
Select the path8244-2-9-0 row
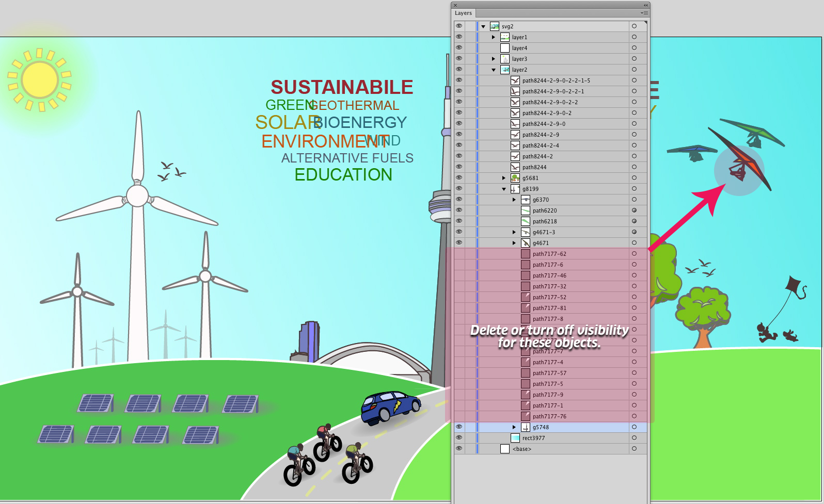(x=550, y=124)
